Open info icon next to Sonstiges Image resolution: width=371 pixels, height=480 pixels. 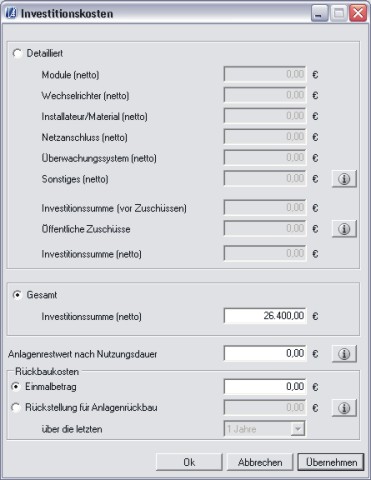[344, 179]
